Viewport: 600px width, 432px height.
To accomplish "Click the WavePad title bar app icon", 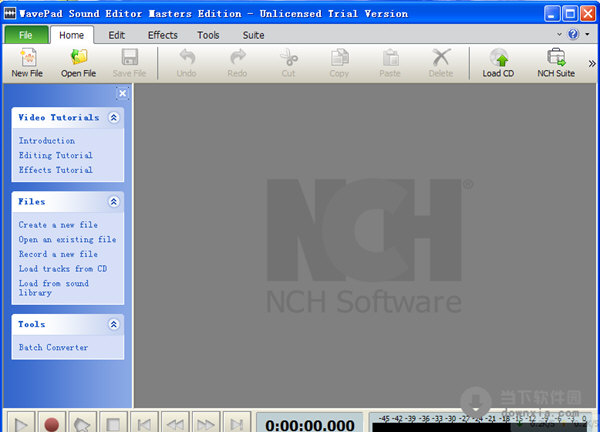I will [x=10, y=14].
